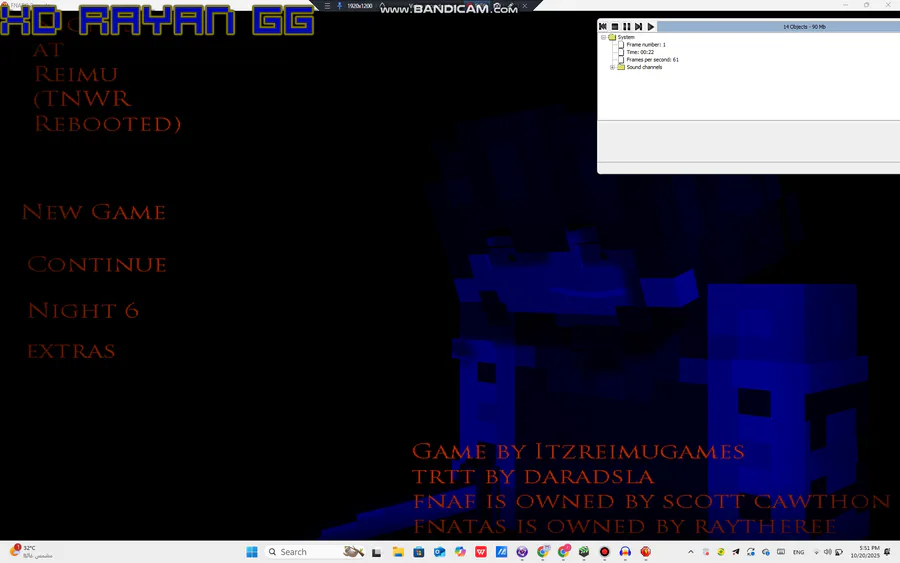Stop the application in the debugger
900x563 pixels.
tap(615, 26)
